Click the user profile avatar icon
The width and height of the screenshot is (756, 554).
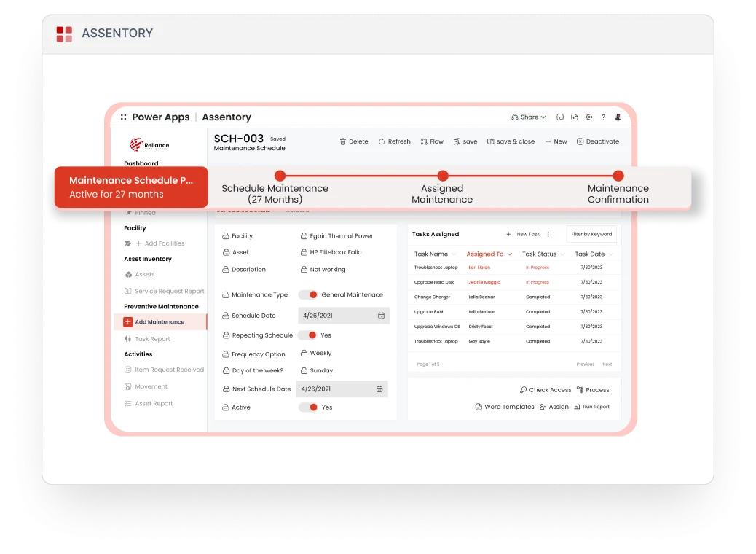pos(618,117)
